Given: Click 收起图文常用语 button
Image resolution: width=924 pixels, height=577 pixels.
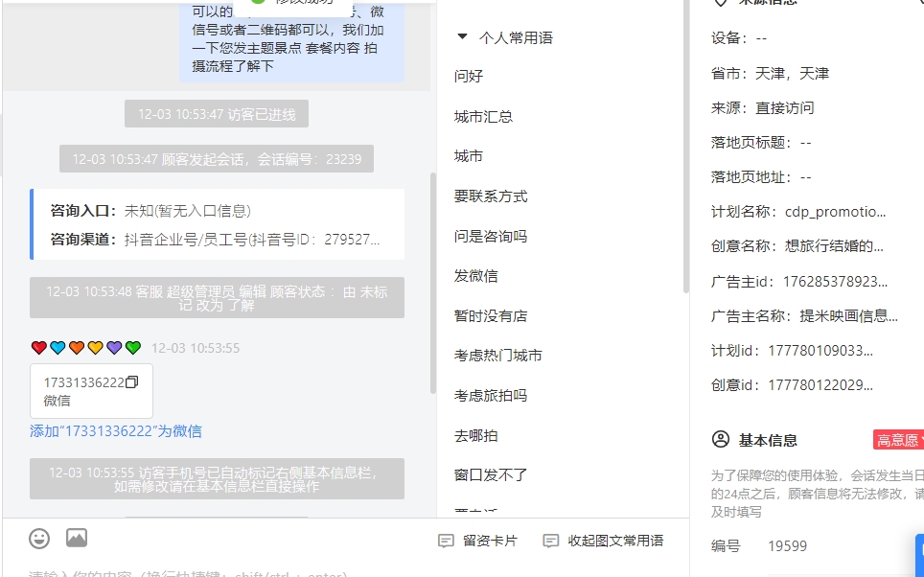Looking at the screenshot, I should (604, 541).
